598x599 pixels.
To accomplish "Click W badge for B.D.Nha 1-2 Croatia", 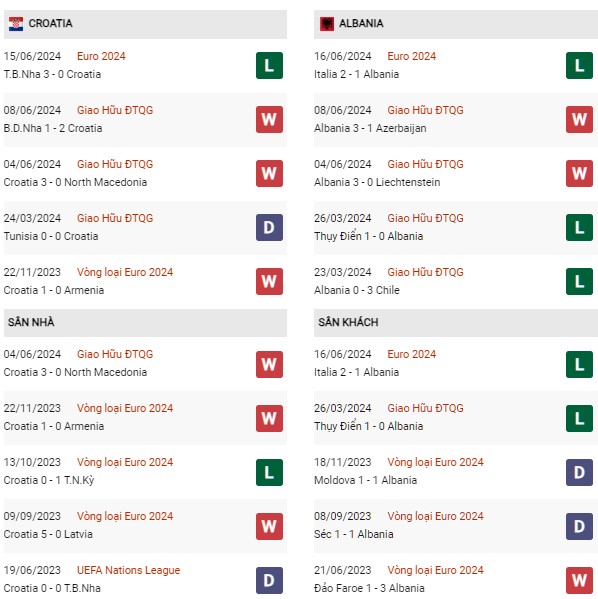I will [269, 120].
